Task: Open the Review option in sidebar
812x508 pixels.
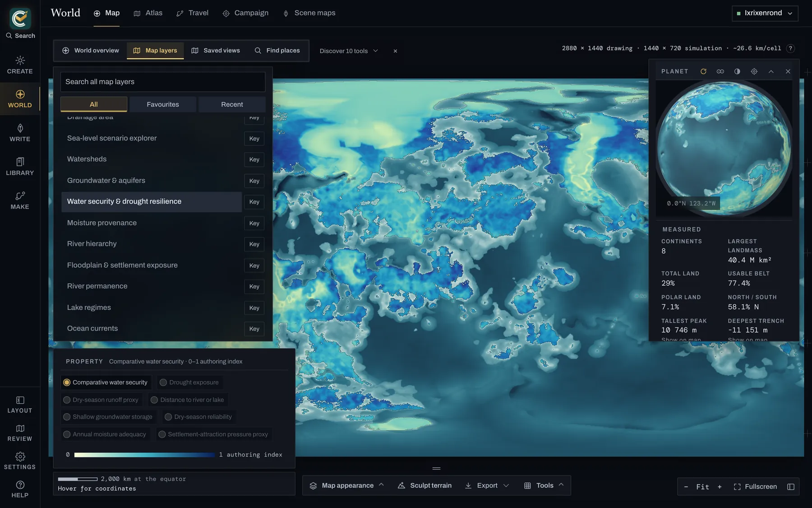Action: click(x=20, y=433)
